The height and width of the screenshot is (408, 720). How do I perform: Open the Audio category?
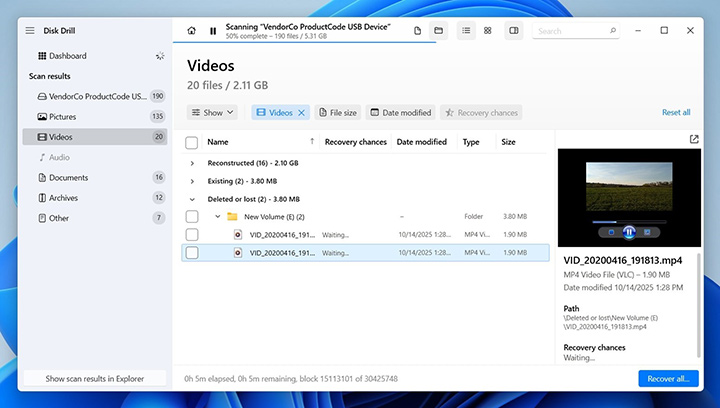(x=95, y=157)
